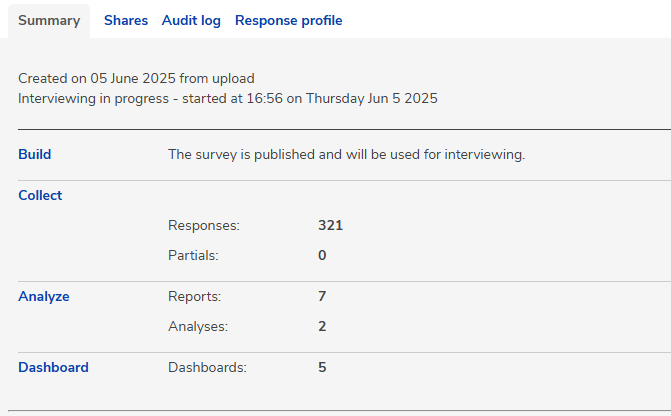Click the Reports label
Viewport: 671px width, 416px height.
(195, 297)
